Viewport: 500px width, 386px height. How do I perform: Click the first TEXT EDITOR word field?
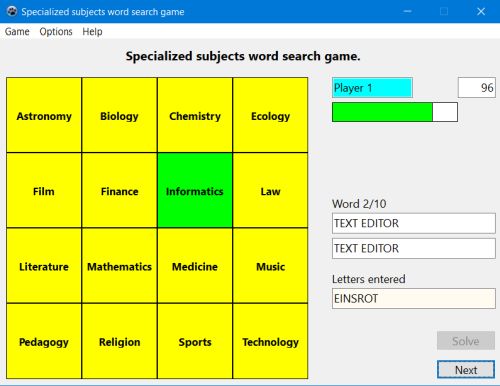click(413, 223)
